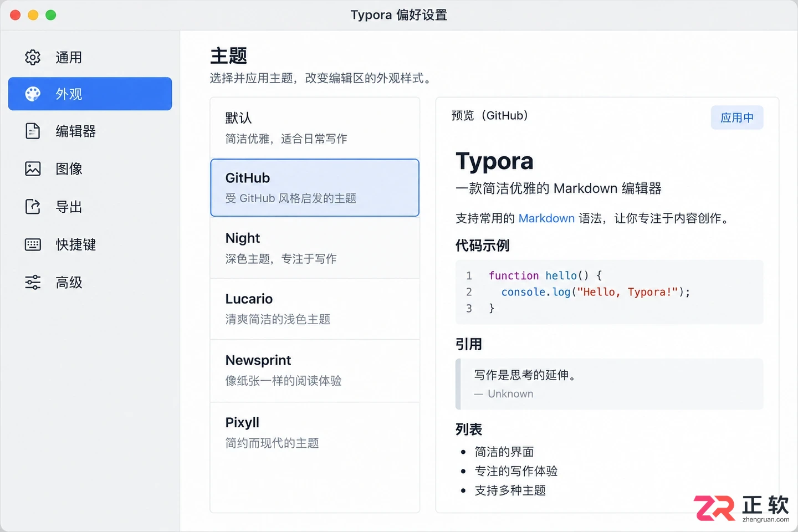Click the 列表 heading in preview
798x532 pixels.
coord(468,429)
